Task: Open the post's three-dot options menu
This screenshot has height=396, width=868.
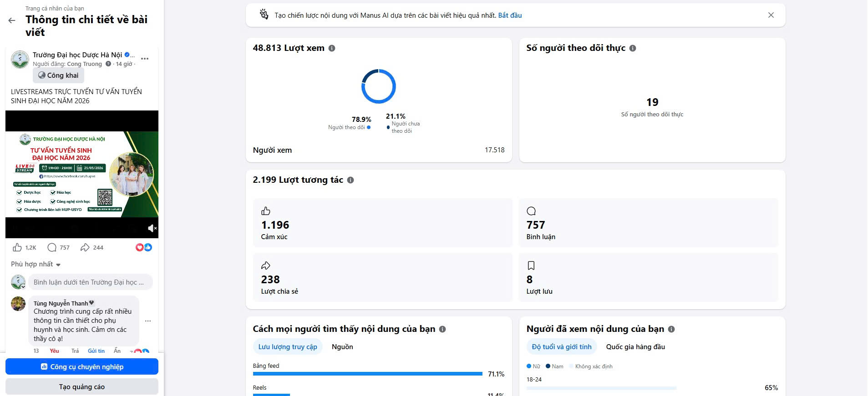Action: (x=145, y=59)
